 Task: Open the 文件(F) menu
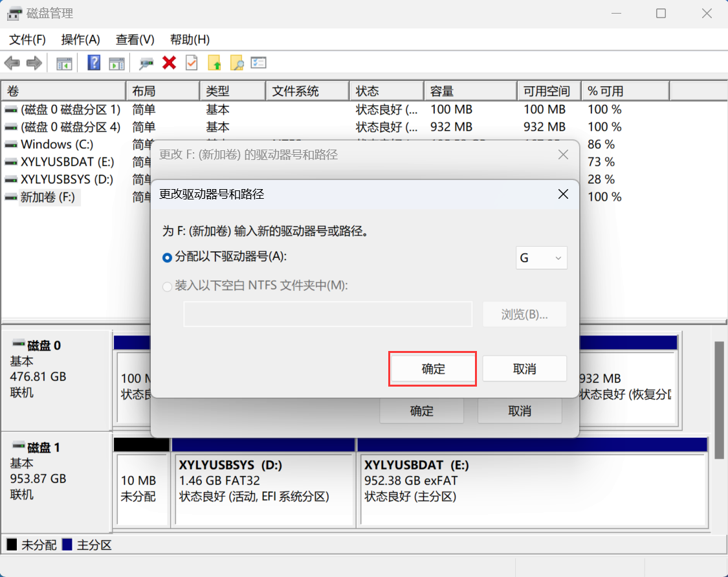pos(27,40)
